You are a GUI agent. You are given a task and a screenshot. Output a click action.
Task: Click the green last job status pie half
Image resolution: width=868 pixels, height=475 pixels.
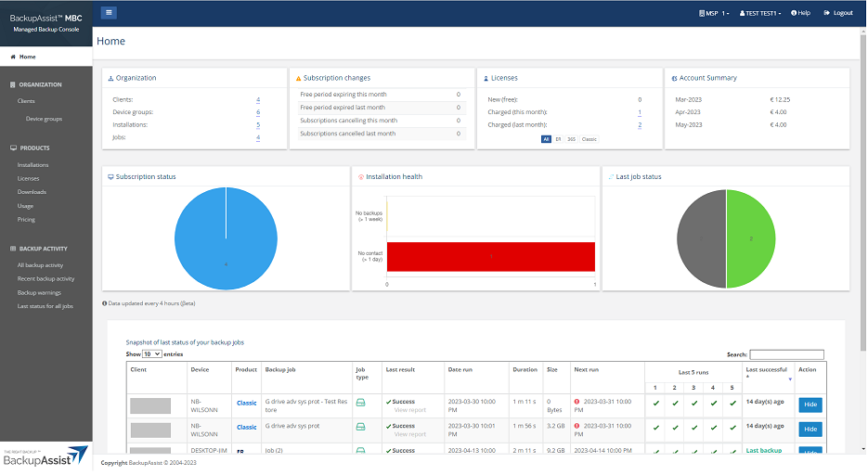point(751,238)
